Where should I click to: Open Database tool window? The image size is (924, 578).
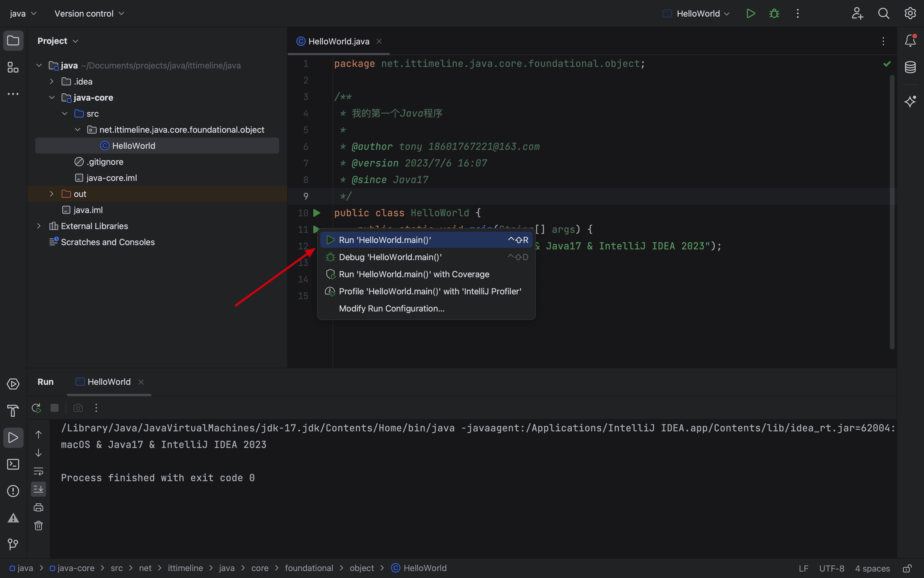pyautogui.click(x=910, y=67)
